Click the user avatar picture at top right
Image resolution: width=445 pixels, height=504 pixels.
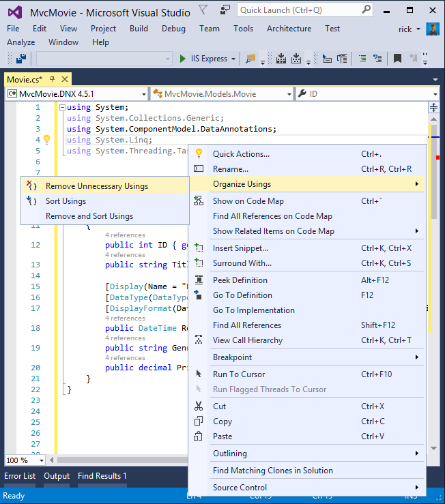click(x=431, y=29)
